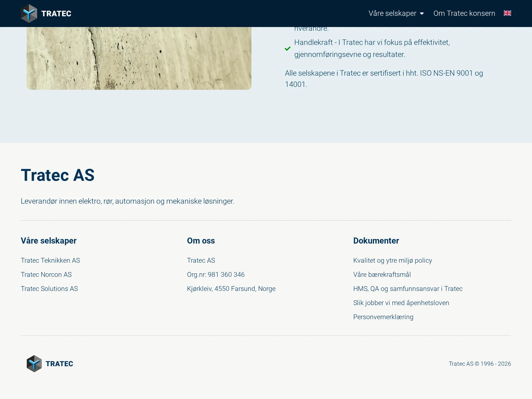Open Våre bærekraftsmål document
The height and width of the screenshot is (399, 532).
[x=382, y=275]
